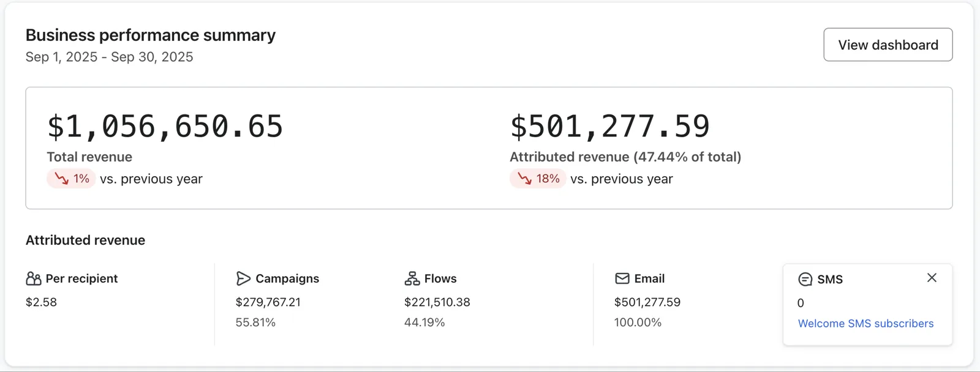
Task: Click the 1% down trend badge
Action: point(71,179)
